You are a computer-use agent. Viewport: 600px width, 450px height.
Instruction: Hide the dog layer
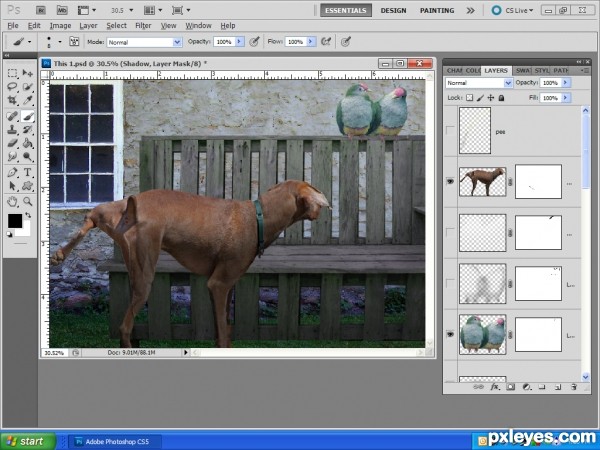click(450, 181)
